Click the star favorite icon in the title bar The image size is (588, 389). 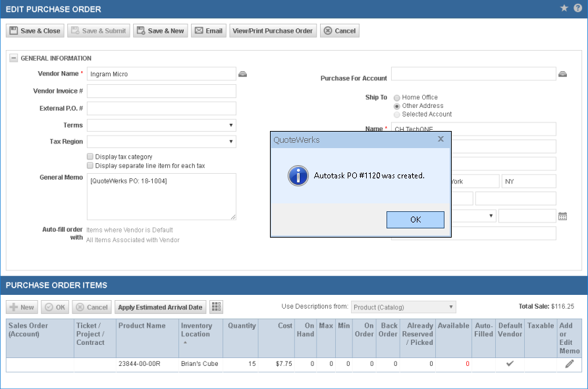pyautogui.click(x=564, y=9)
